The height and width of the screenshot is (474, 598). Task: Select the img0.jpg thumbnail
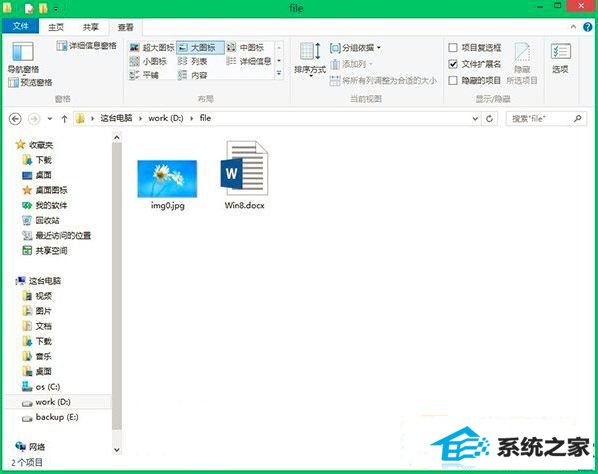[167, 178]
